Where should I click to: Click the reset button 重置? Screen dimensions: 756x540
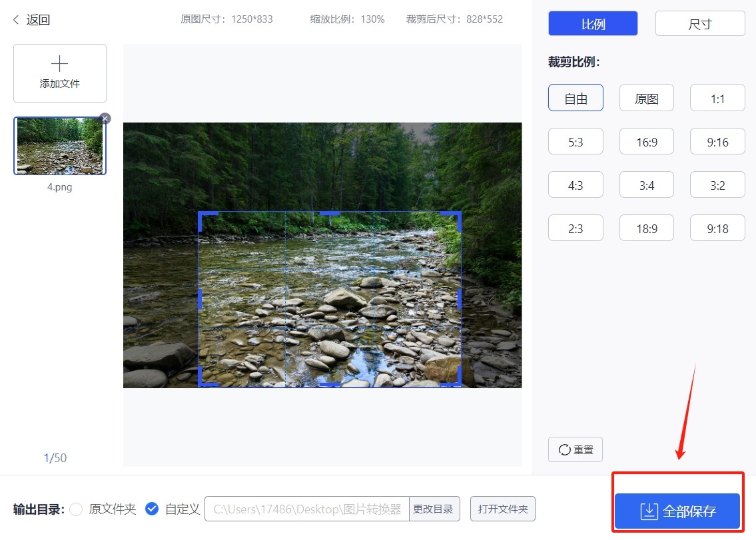pyautogui.click(x=575, y=449)
